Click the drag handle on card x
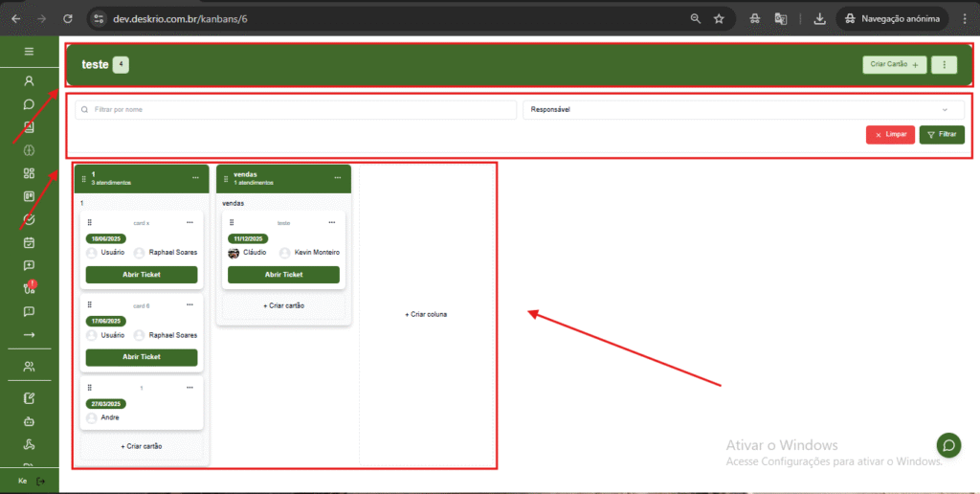 click(x=89, y=222)
